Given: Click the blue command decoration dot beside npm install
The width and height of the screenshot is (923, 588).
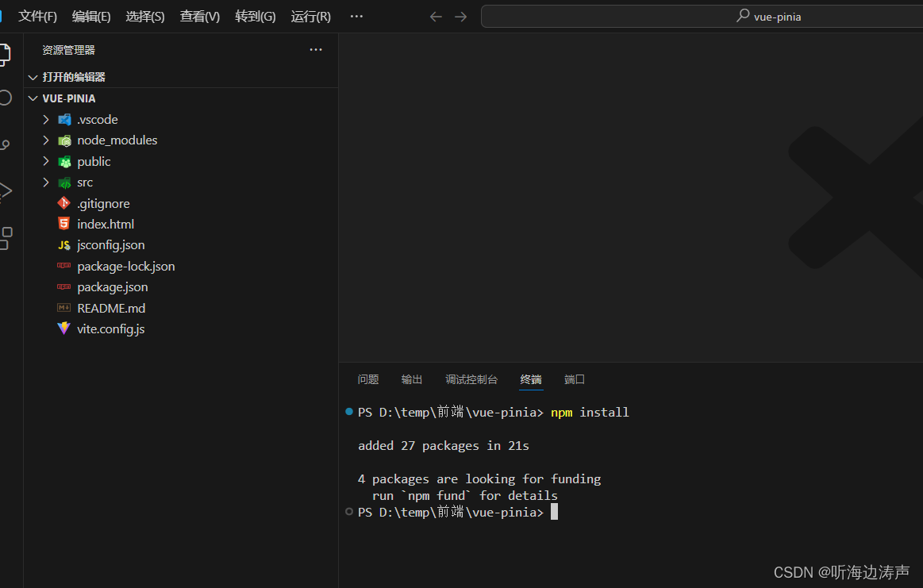Looking at the screenshot, I should pyautogui.click(x=349, y=411).
